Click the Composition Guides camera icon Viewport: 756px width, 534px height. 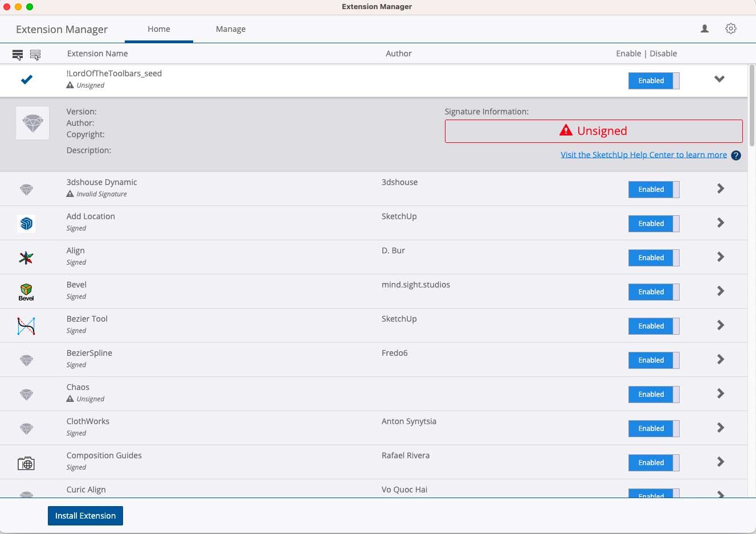coord(26,463)
